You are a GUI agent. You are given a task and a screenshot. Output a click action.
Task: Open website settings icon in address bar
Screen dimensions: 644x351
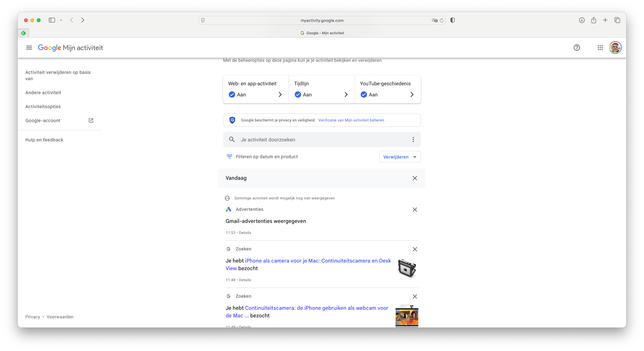pos(203,20)
